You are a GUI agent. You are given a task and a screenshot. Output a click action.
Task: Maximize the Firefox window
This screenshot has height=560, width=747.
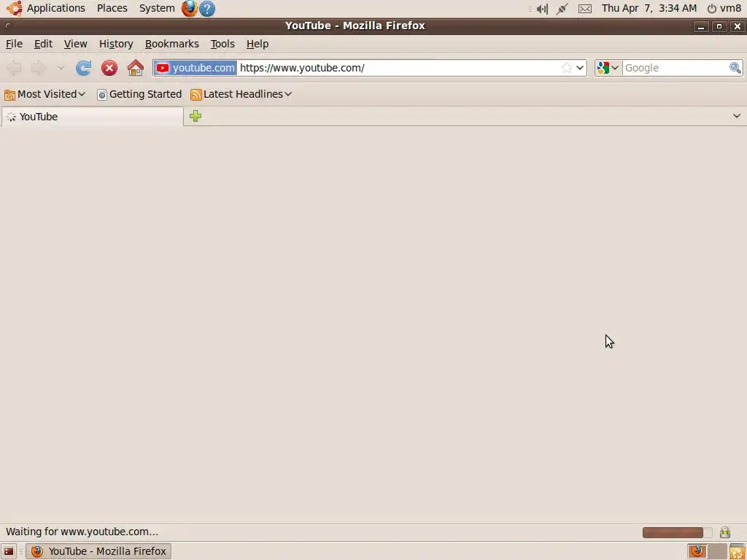[x=719, y=26]
